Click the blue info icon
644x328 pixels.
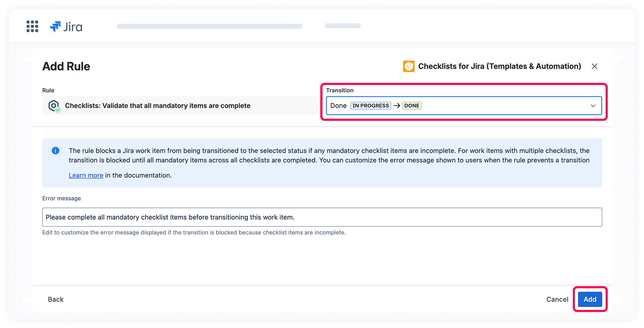tap(55, 151)
